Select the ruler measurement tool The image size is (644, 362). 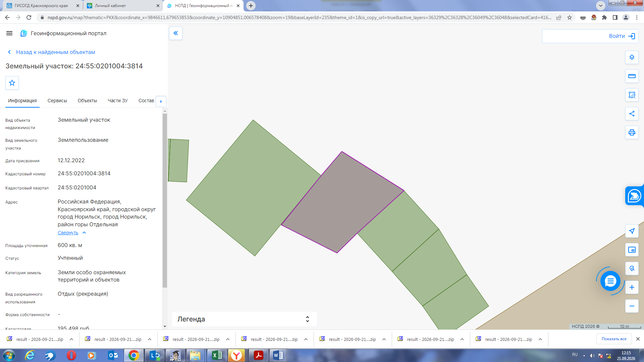[x=632, y=76]
